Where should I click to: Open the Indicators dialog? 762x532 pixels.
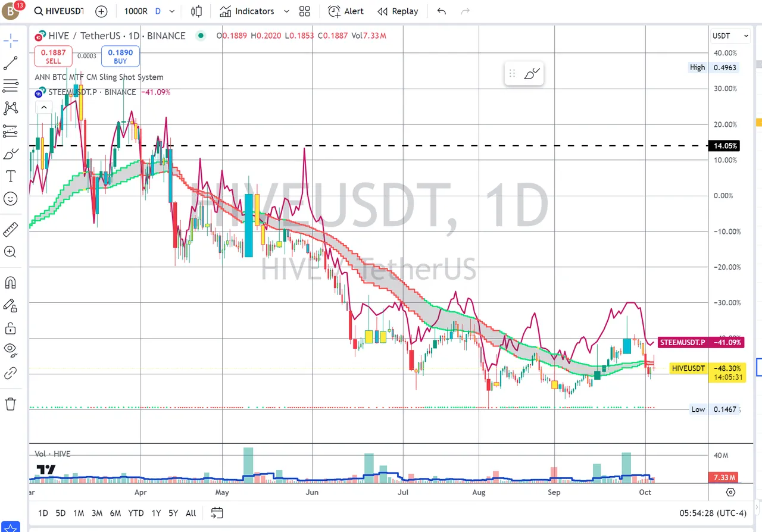coord(246,11)
